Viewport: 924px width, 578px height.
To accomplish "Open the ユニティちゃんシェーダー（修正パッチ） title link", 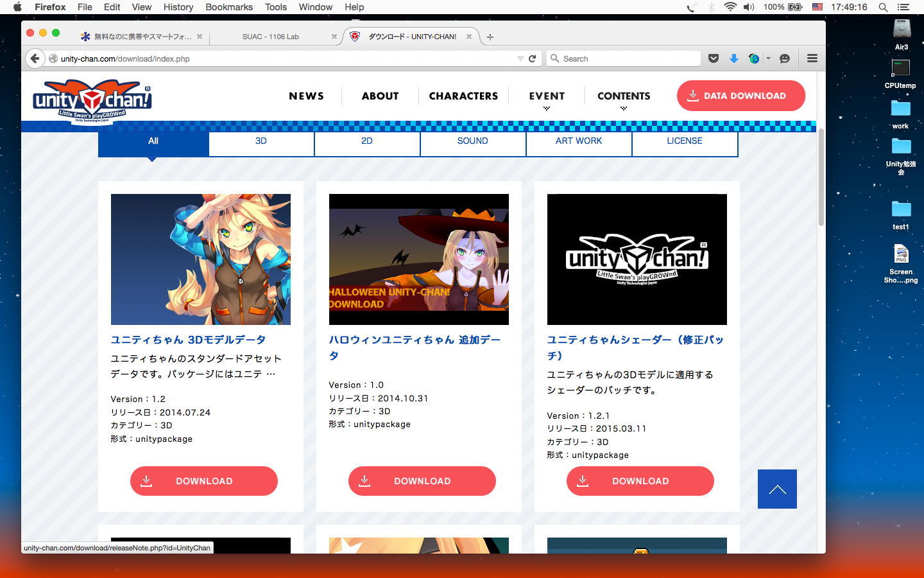I will coord(635,347).
